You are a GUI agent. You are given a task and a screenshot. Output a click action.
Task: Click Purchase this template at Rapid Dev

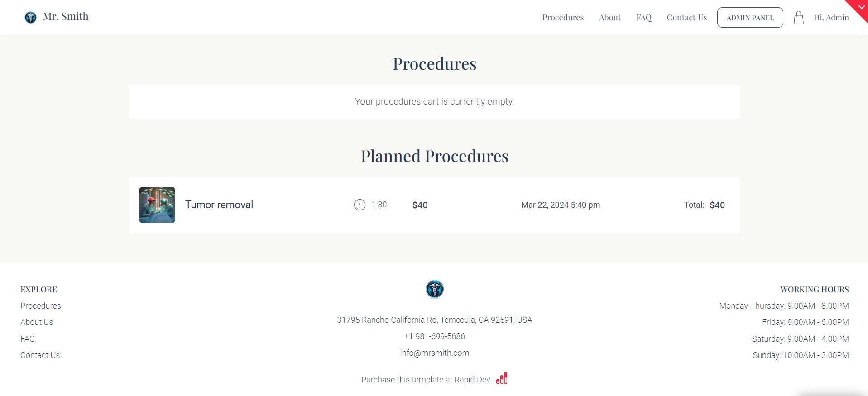pyautogui.click(x=426, y=380)
